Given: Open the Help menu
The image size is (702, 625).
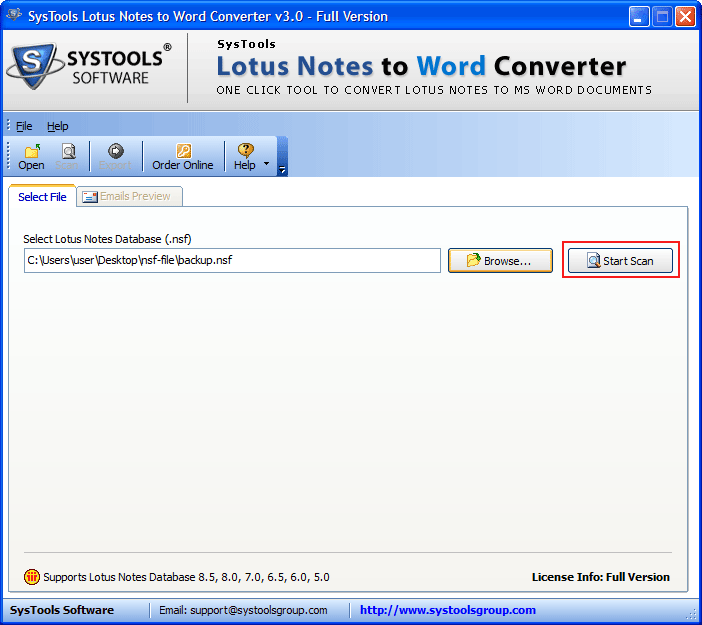Looking at the screenshot, I should [x=58, y=126].
